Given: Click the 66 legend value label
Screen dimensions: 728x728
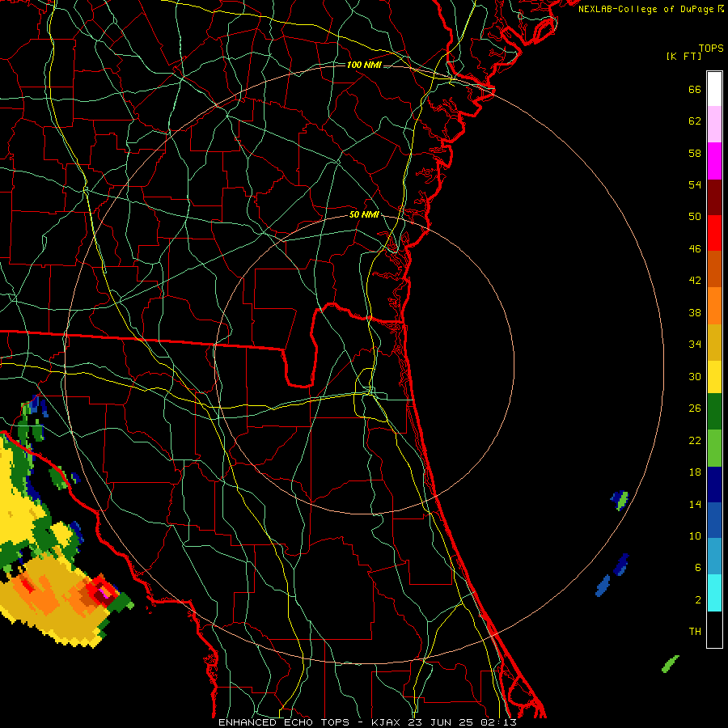Looking at the screenshot, I should [695, 90].
